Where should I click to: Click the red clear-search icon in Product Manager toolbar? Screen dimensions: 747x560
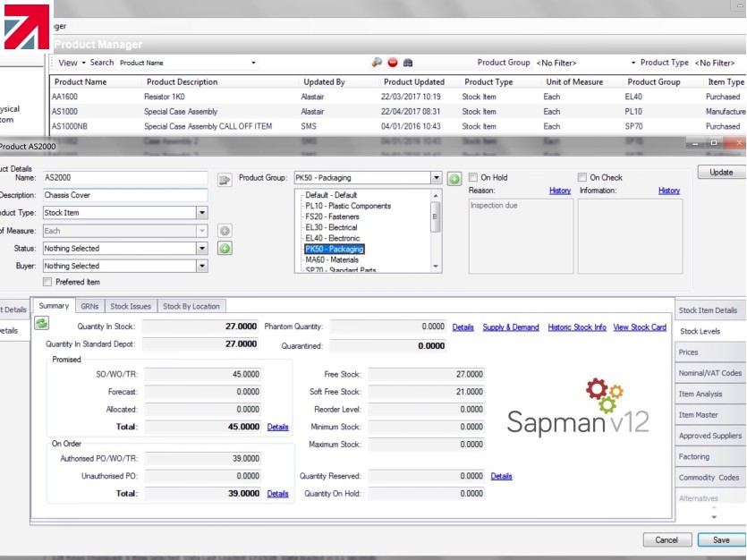coord(393,63)
